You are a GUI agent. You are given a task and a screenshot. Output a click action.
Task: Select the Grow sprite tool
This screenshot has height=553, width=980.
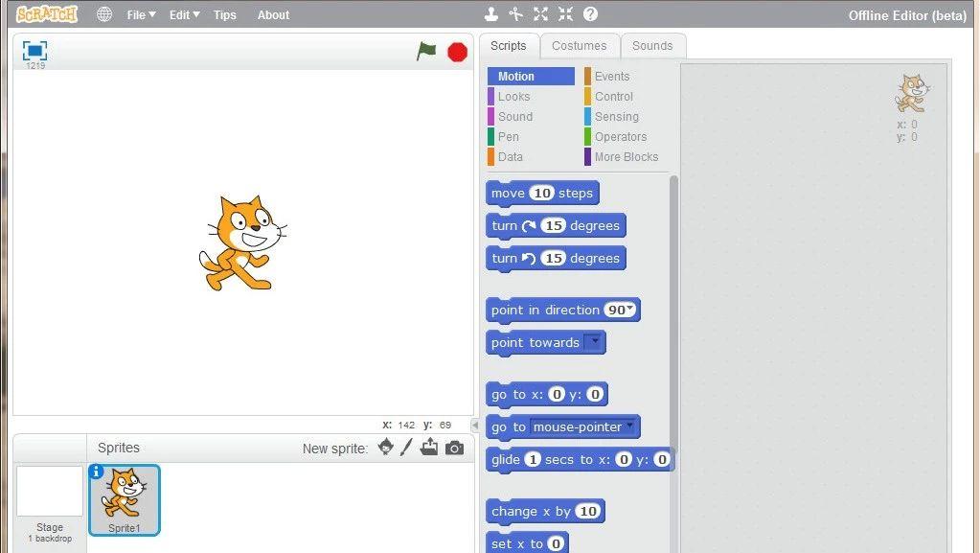tap(540, 13)
